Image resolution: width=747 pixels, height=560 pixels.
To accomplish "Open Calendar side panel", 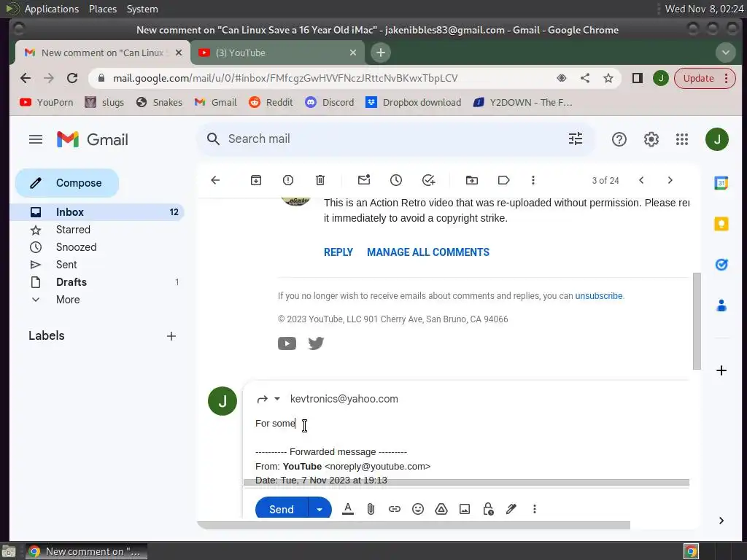I will [721, 183].
